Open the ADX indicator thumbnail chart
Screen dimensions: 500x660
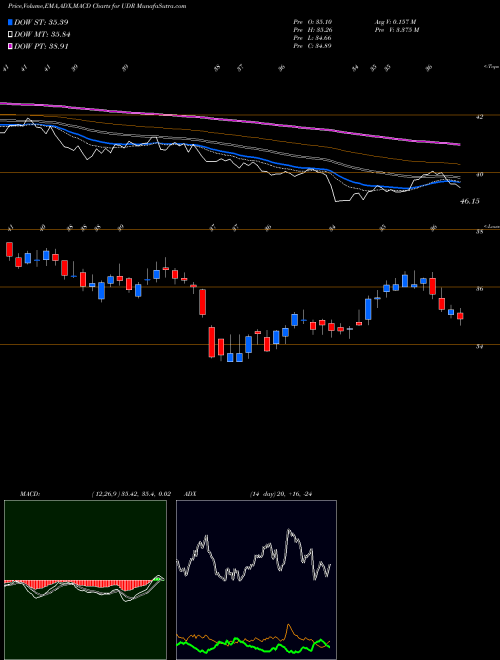(x=256, y=580)
